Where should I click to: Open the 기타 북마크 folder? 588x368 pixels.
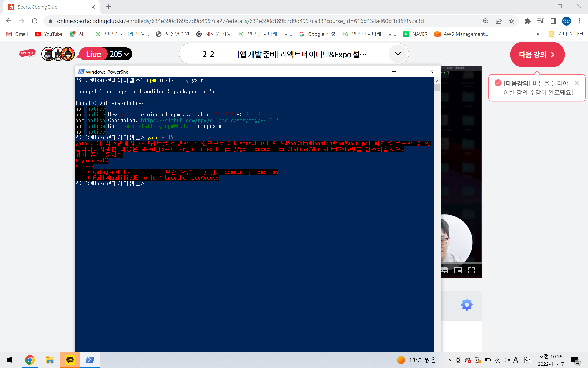pos(566,34)
